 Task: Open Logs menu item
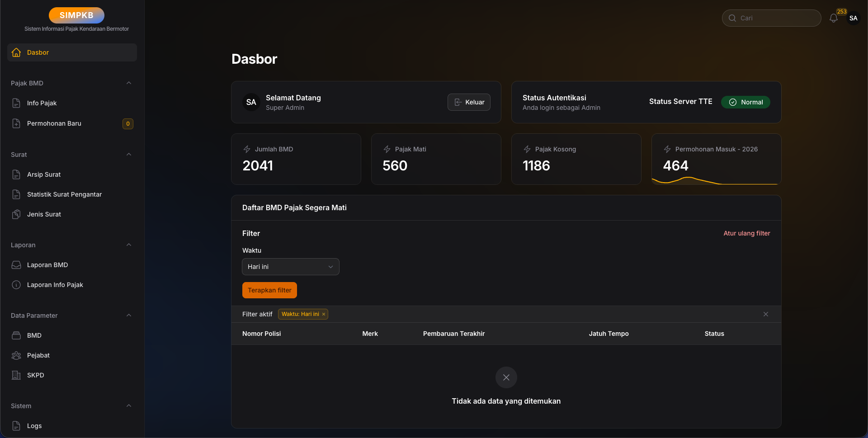pyautogui.click(x=72, y=426)
